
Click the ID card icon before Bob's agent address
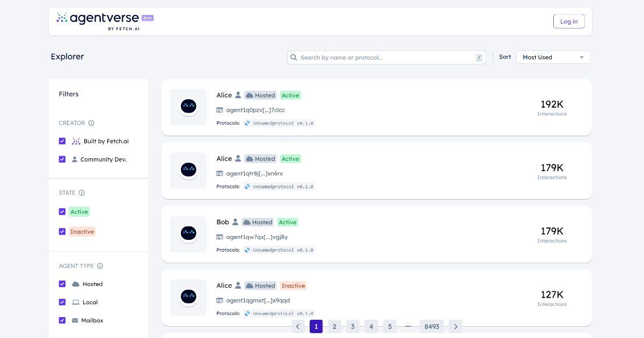(219, 236)
